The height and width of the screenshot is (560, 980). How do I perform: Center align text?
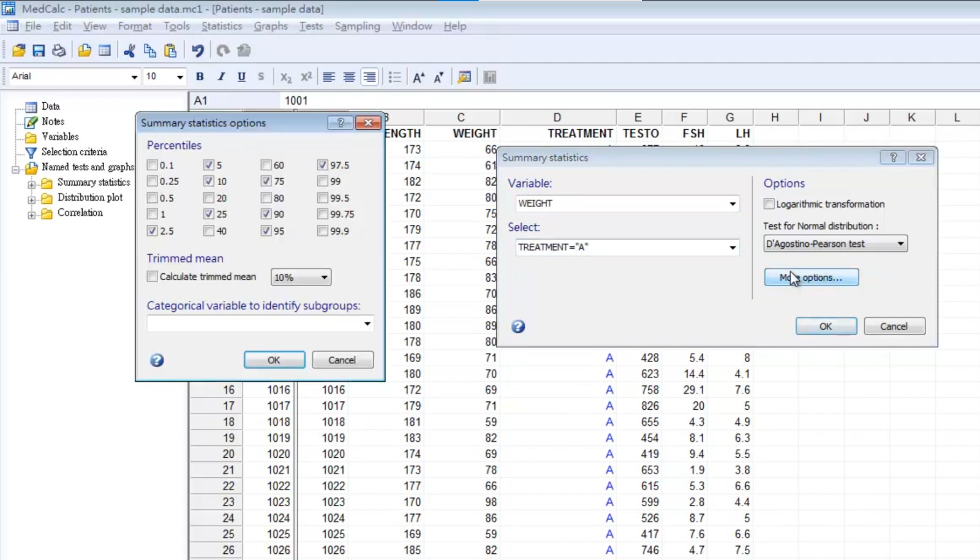click(x=349, y=77)
